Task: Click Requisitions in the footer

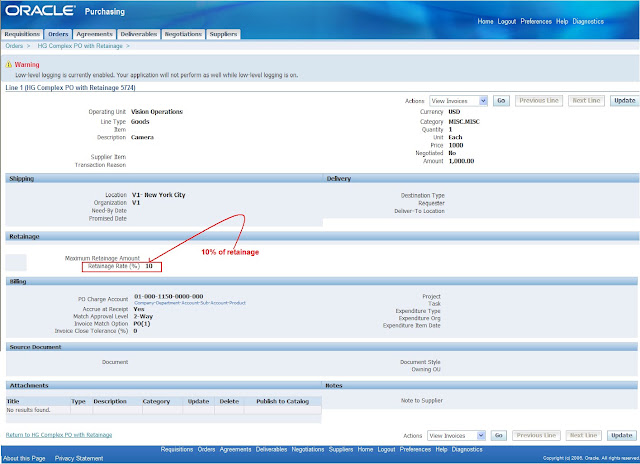Action: 177,449
